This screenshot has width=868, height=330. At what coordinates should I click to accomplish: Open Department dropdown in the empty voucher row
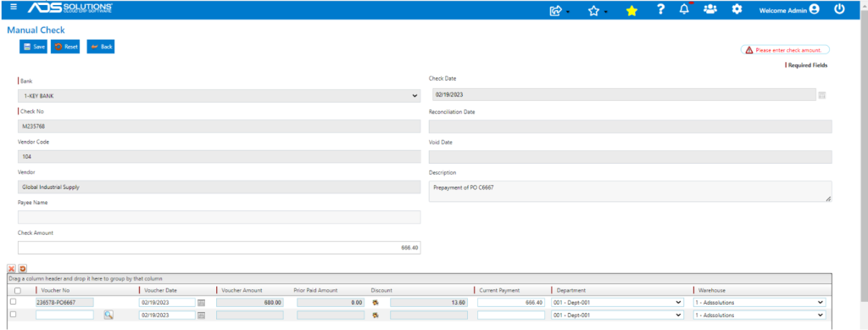click(x=618, y=315)
